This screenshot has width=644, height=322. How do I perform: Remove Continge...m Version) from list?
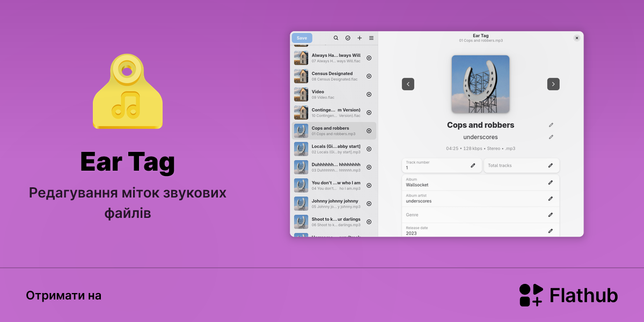[x=369, y=113]
